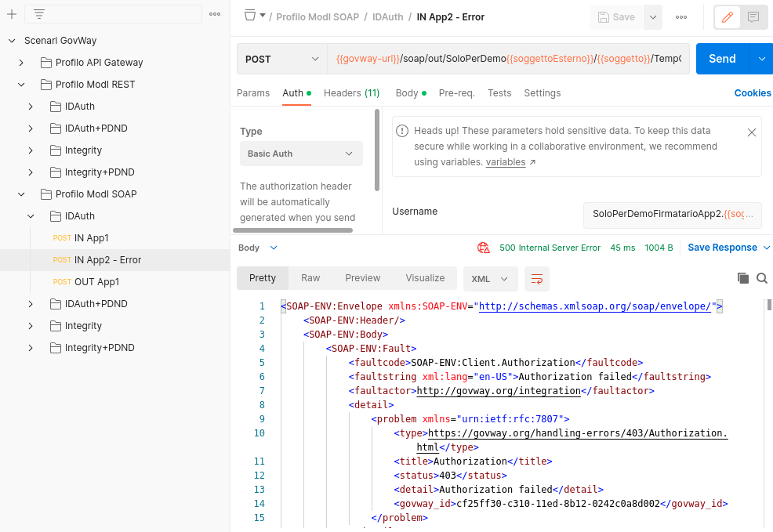Switch to edit mode pencil icon
The height and width of the screenshot is (532, 773).
pyautogui.click(x=728, y=17)
